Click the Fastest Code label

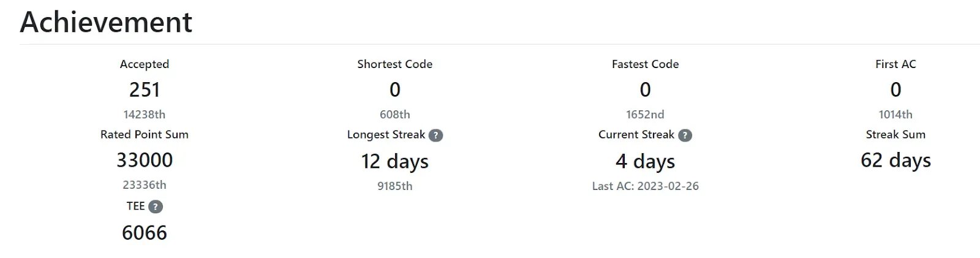[x=645, y=64]
